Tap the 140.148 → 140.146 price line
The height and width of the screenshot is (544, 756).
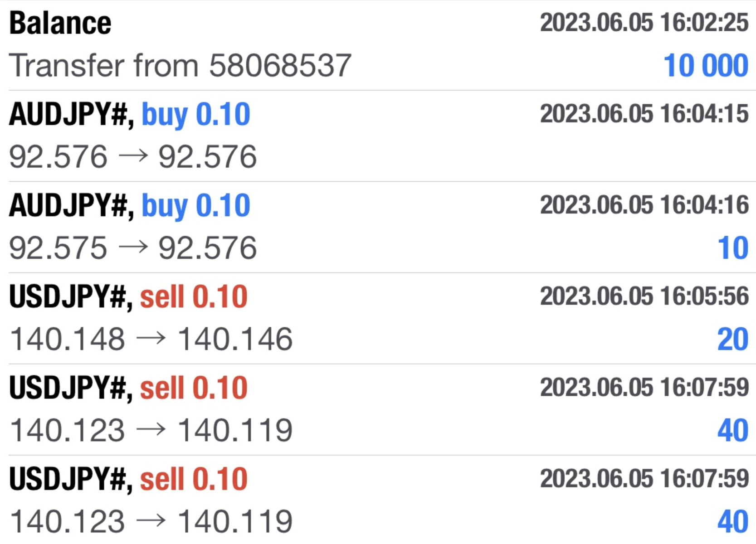click(151, 339)
